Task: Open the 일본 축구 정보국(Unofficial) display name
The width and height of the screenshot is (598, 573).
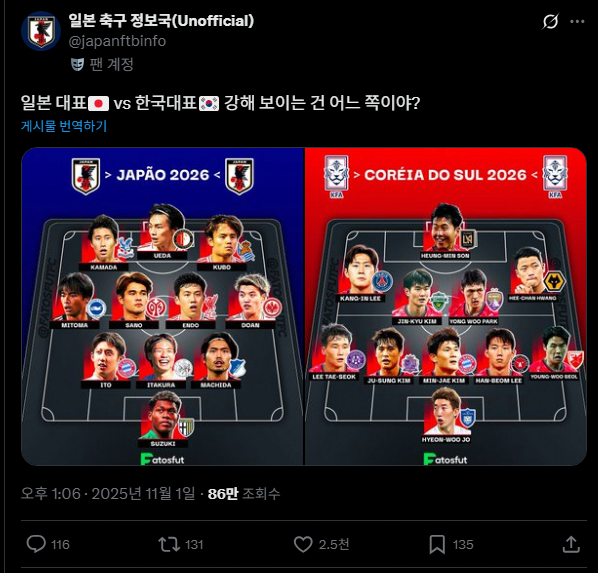Action: pos(161,21)
